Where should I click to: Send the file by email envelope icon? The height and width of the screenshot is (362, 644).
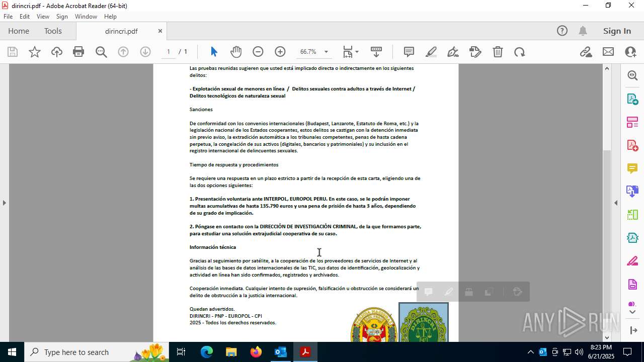pyautogui.click(x=608, y=52)
